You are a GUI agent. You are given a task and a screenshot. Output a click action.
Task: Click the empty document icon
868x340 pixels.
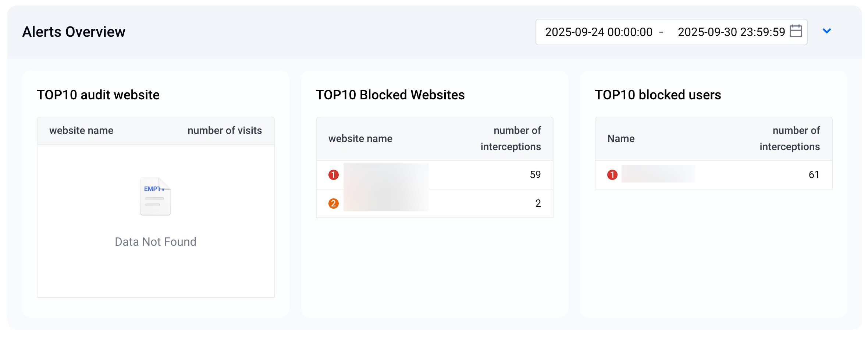(156, 196)
